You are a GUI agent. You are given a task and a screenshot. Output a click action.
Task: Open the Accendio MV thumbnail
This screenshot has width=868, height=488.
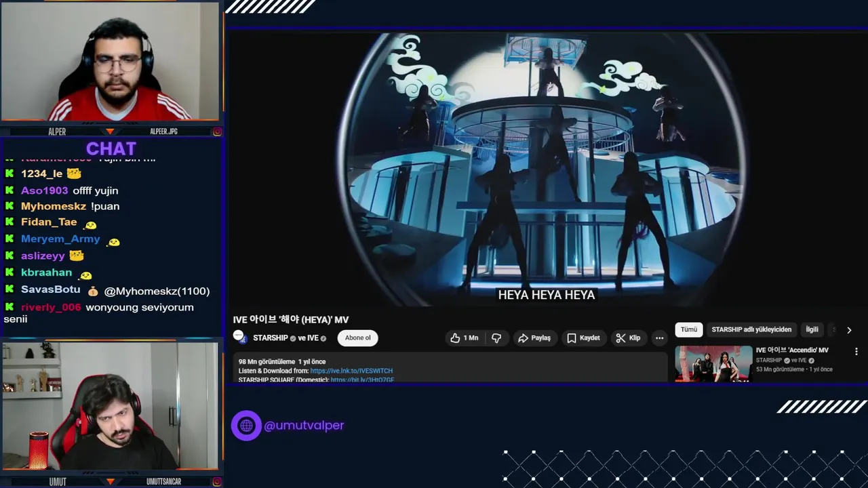tap(713, 364)
